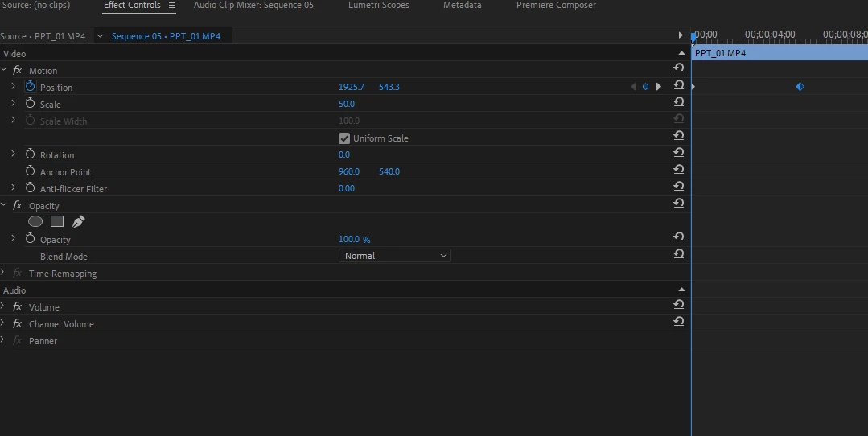
Task: Reset the Uniform Scale parameter
Action: 679,136
